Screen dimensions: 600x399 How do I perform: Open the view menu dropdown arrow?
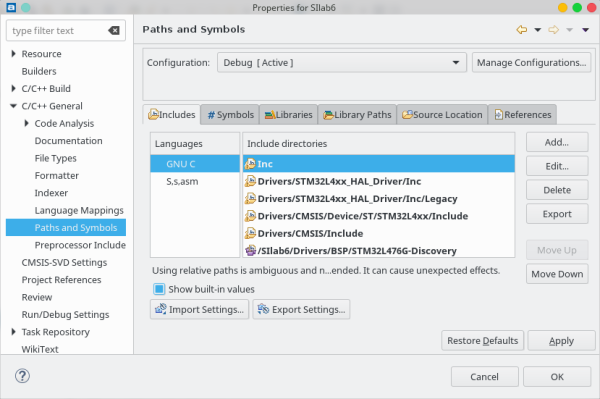pyautogui.click(x=585, y=30)
